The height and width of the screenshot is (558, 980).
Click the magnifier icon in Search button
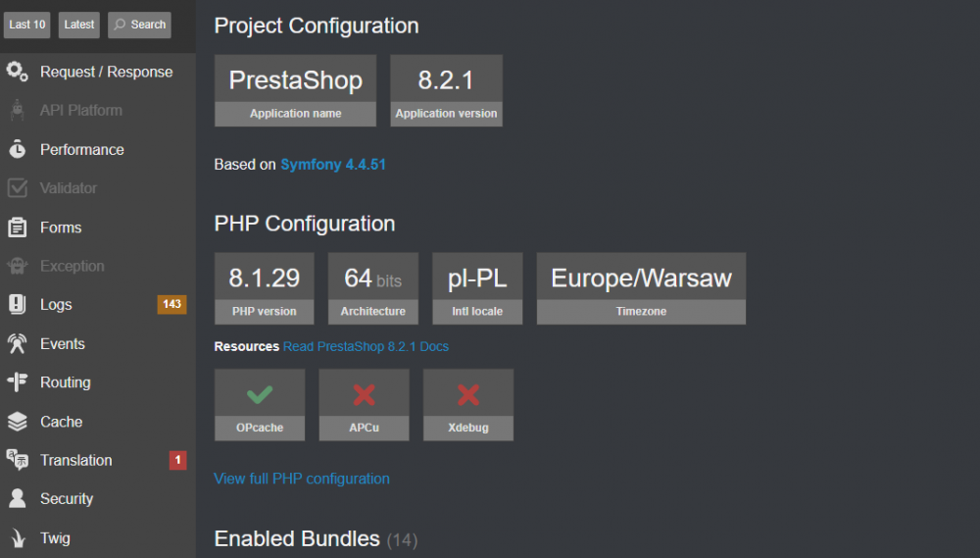coord(120,25)
